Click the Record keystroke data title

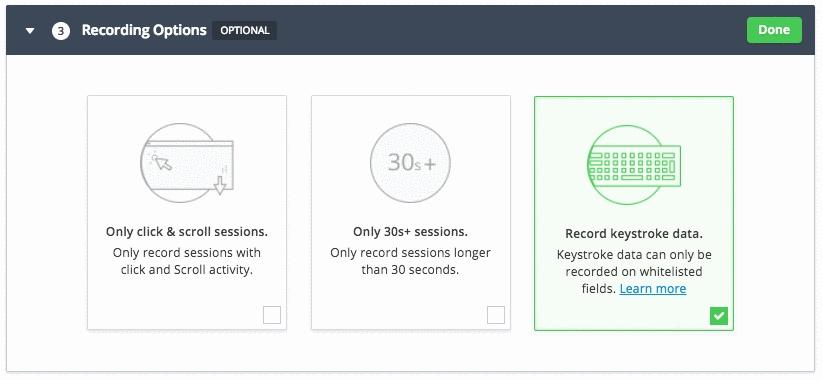tap(634, 233)
